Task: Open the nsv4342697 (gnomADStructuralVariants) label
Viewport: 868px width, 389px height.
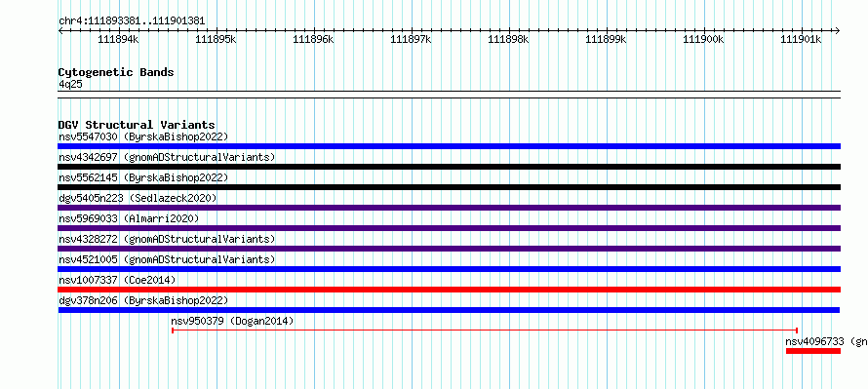Action: [x=167, y=157]
